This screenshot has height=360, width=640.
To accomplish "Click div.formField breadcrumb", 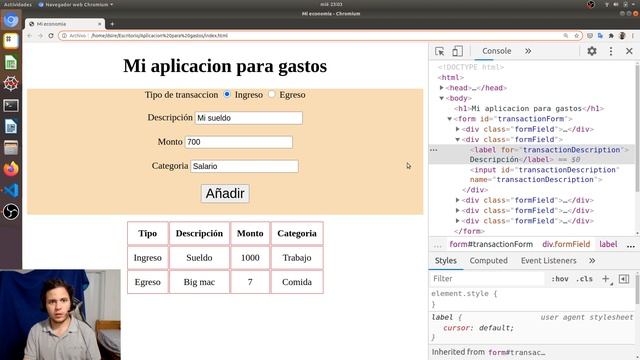I will click(566, 244).
